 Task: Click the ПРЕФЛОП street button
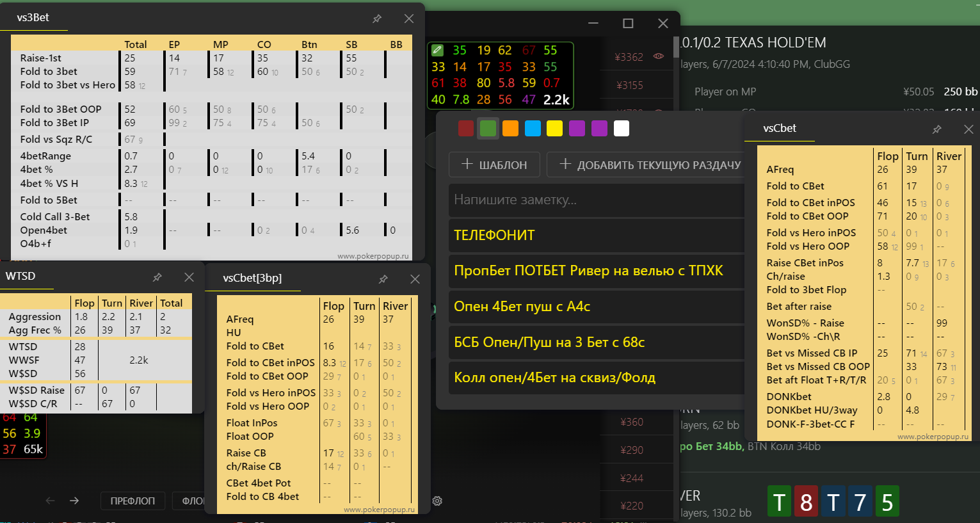(133, 501)
